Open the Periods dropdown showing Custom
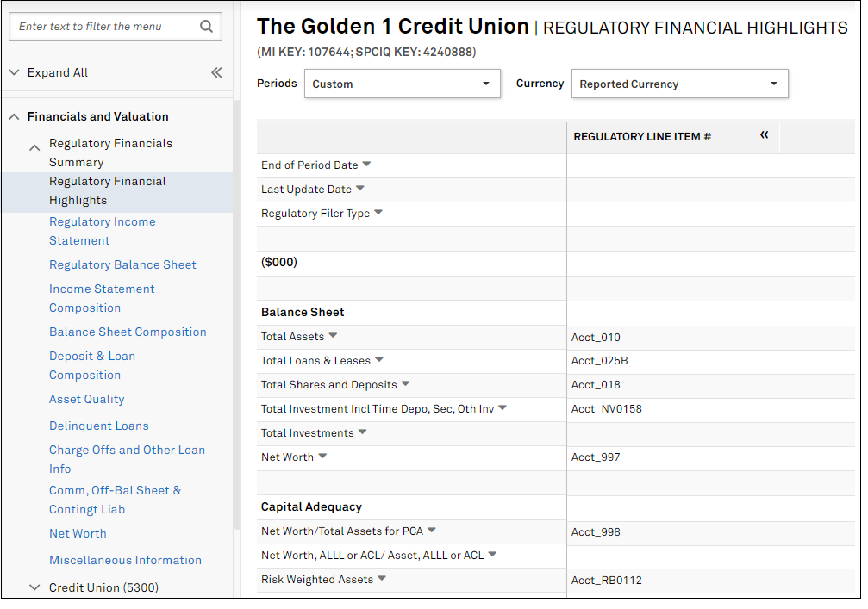This screenshot has width=868, height=609. (402, 84)
